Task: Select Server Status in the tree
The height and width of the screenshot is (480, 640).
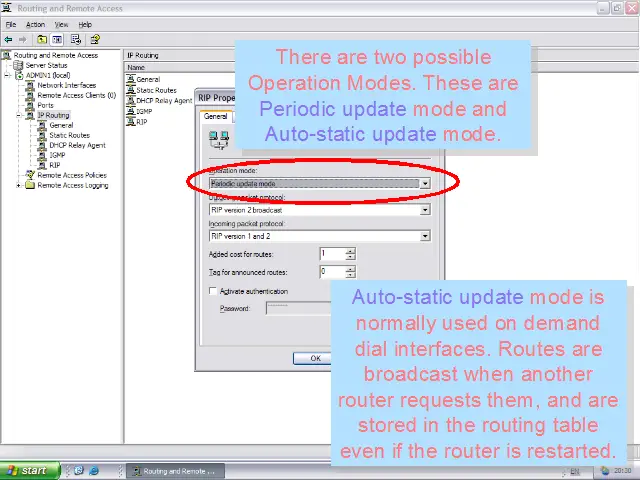Action: 45,65
